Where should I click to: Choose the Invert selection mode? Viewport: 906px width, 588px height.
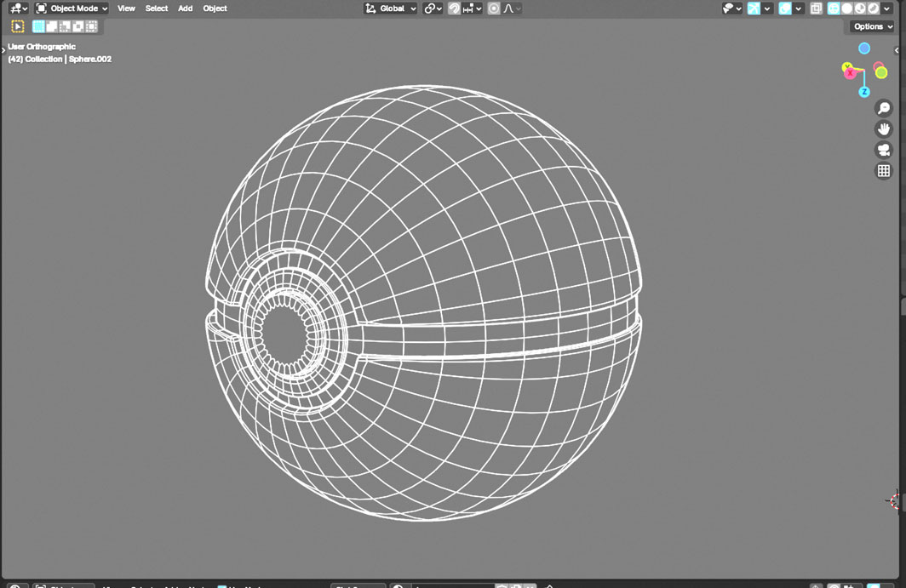(x=78, y=26)
